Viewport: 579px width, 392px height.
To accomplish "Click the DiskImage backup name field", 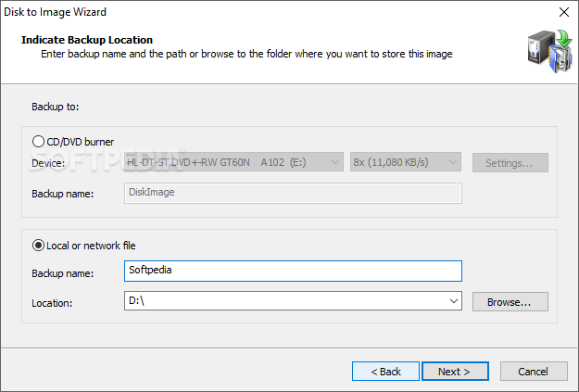I will [x=293, y=193].
